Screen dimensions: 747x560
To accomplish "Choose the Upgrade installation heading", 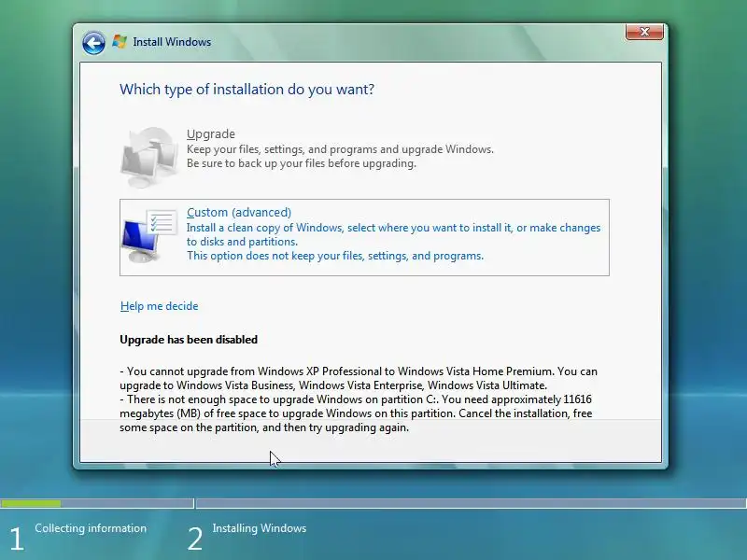I will pos(211,133).
